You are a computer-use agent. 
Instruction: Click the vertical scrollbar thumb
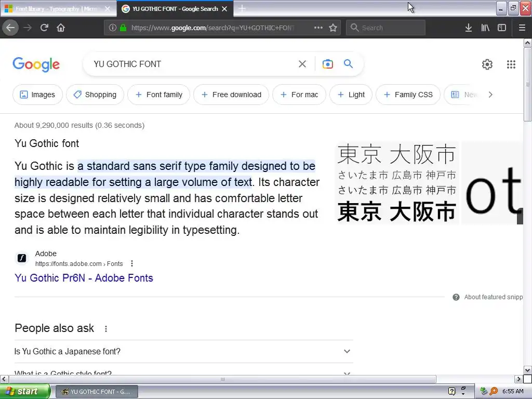point(528,84)
